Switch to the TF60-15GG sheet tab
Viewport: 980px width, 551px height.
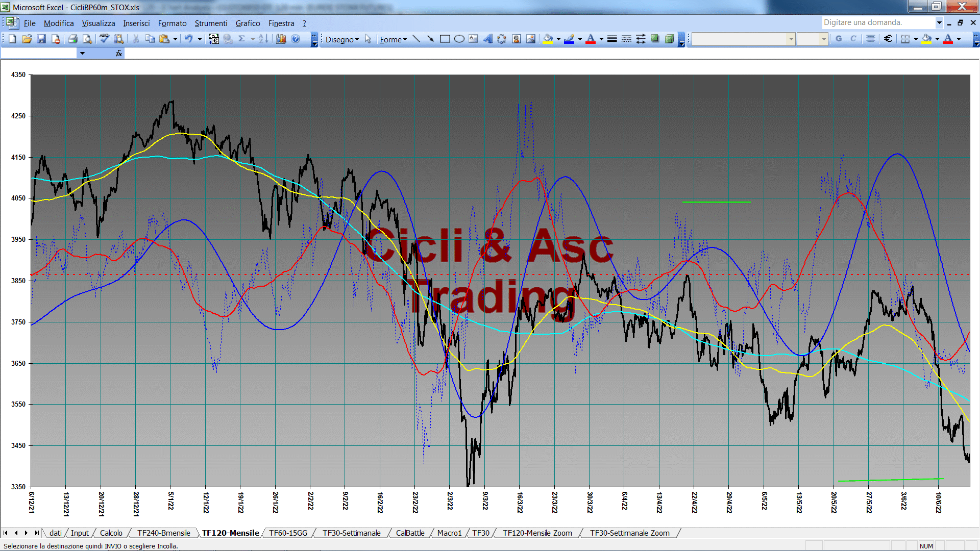(x=288, y=533)
